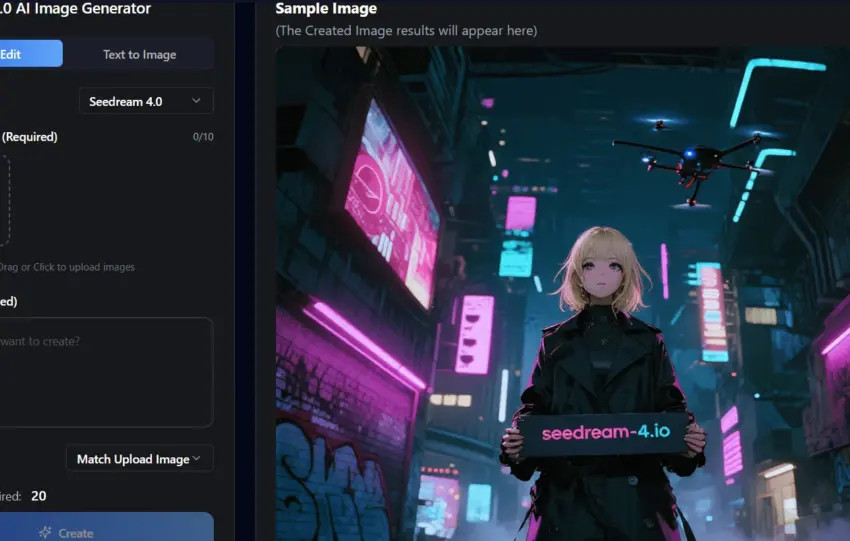Click the "Drag or Click to upload images" text
The image size is (850, 541).
pos(67,267)
